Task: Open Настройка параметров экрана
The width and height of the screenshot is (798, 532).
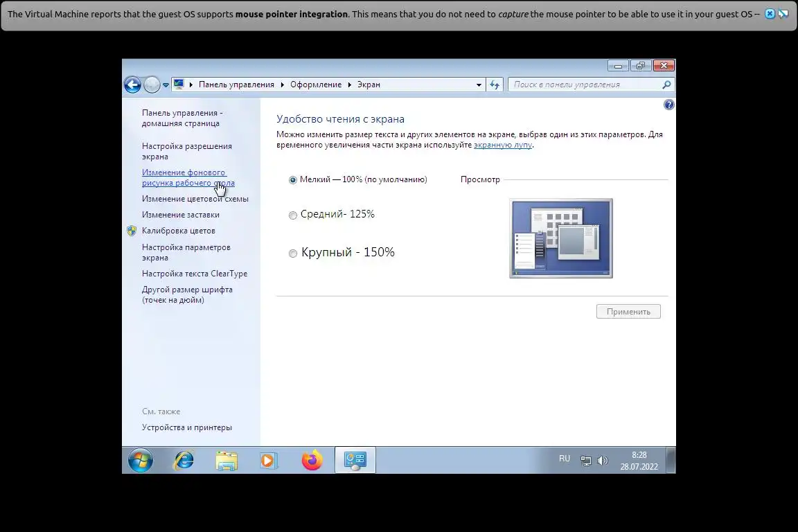Action: 186,253
